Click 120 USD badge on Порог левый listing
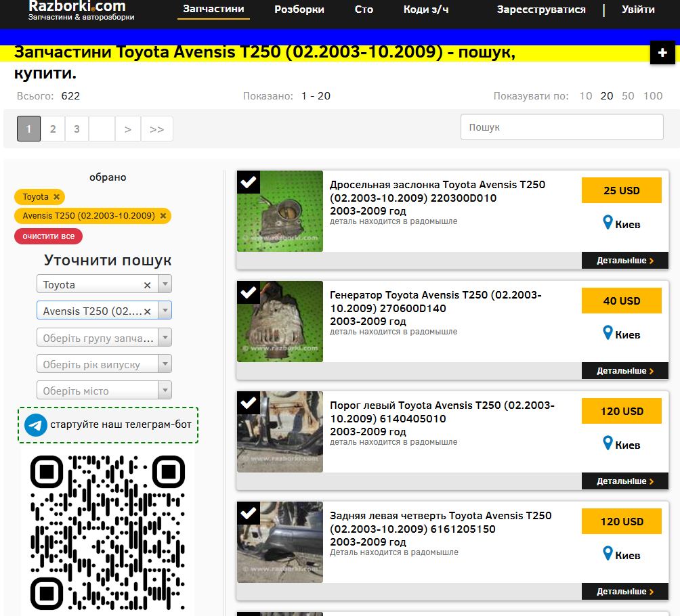The width and height of the screenshot is (680, 616). [622, 411]
